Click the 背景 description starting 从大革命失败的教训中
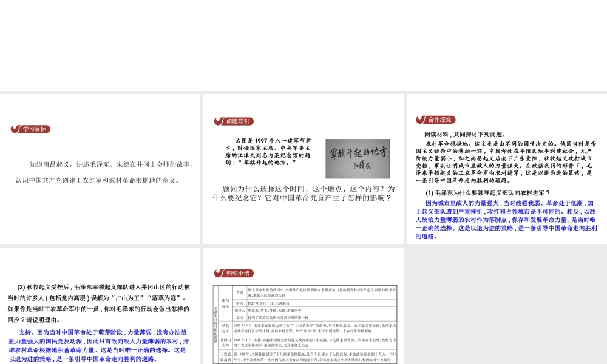Screen dimensions: 607x364 (x=322, y=292)
